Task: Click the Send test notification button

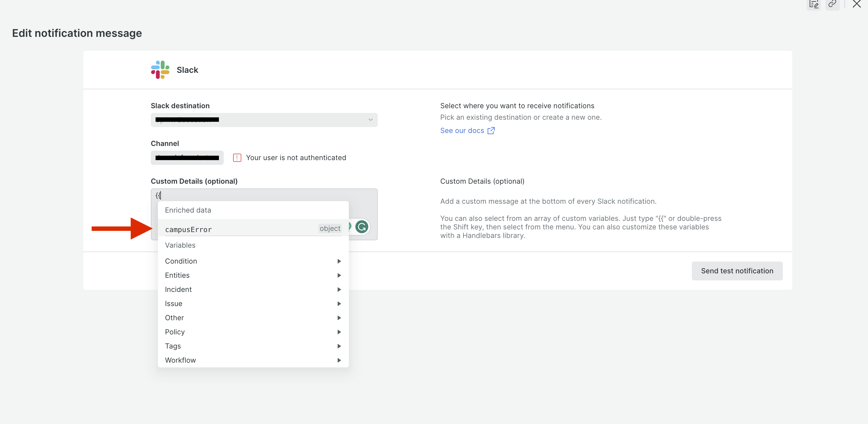Action: point(737,271)
